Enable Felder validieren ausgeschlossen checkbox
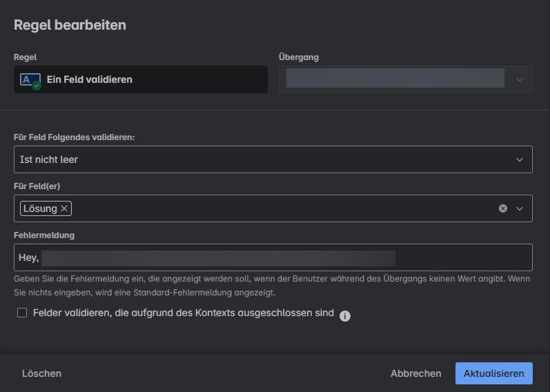 click(22, 313)
